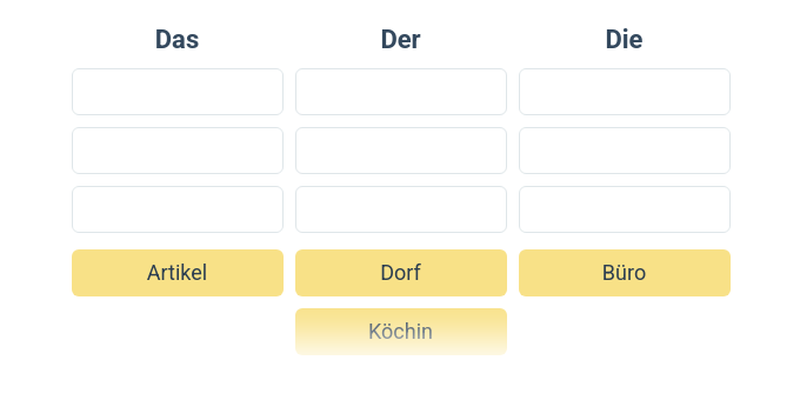Pick the Büro word card
Viewport: 800px width, 400px height.
tap(624, 273)
